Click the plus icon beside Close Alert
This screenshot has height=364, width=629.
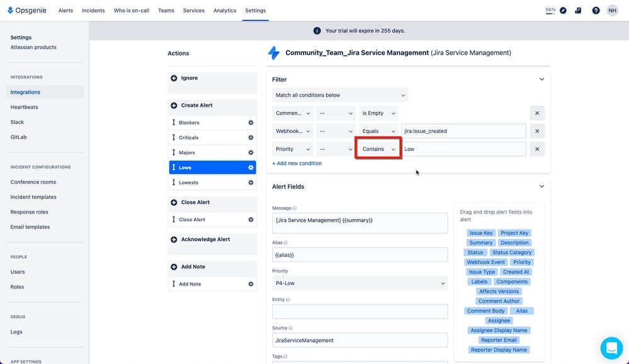pyautogui.click(x=174, y=203)
